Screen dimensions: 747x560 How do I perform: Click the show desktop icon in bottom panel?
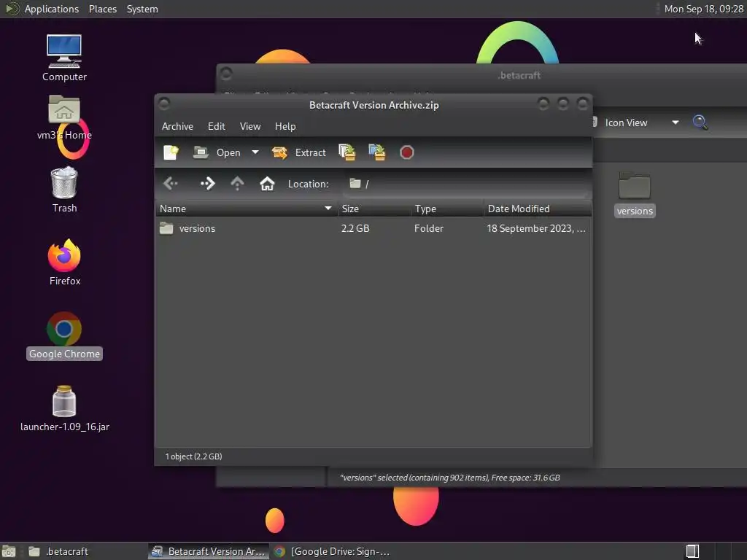[x=9, y=551]
